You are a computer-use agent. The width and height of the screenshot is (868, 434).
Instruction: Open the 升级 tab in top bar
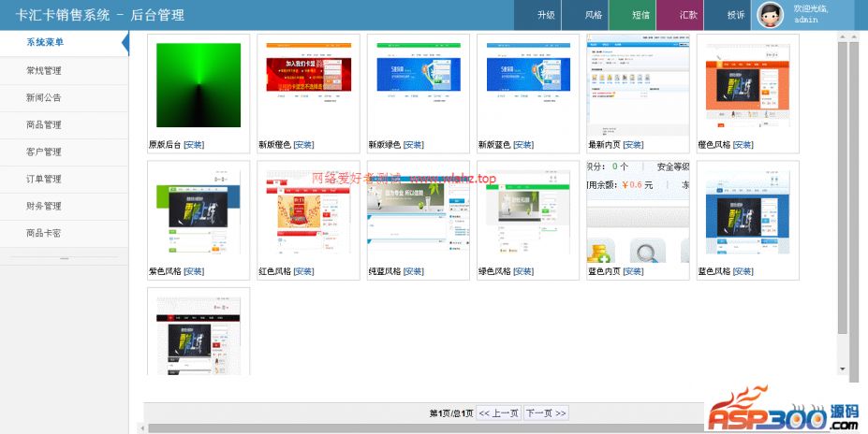546,15
